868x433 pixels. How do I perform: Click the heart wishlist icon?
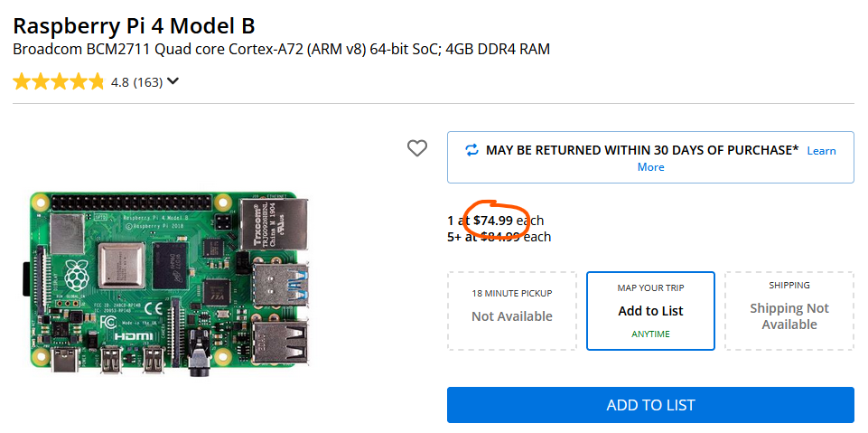pos(416,148)
